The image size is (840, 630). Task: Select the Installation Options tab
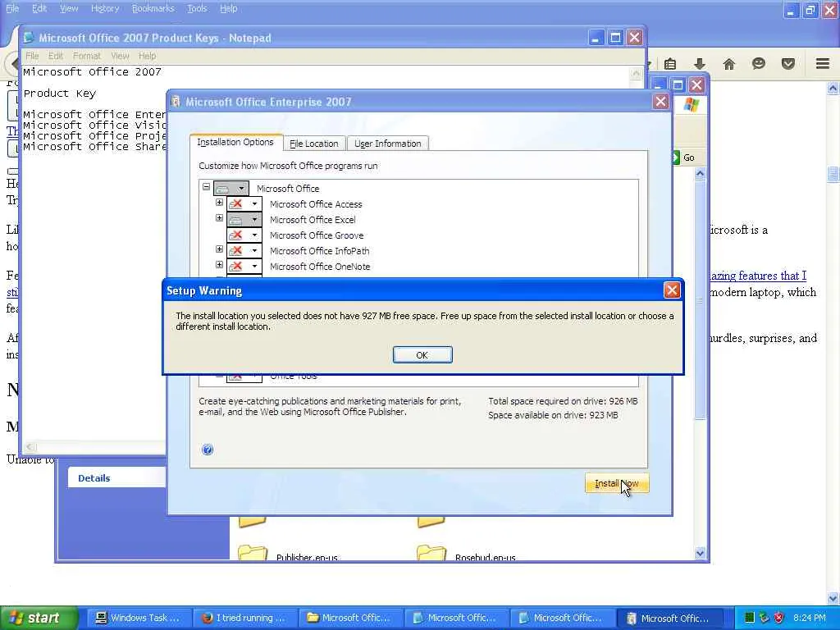point(235,142)
